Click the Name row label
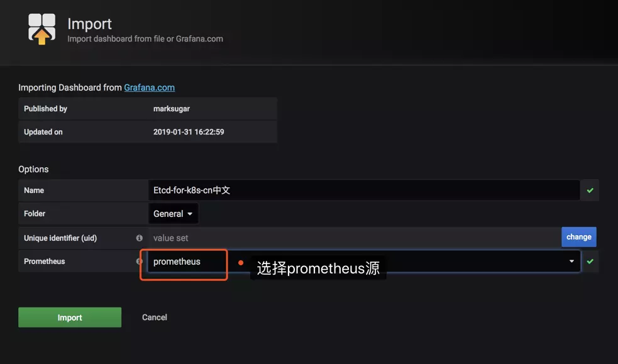The height and width of the screenshot is (364, 618). (x=34, y=190)
